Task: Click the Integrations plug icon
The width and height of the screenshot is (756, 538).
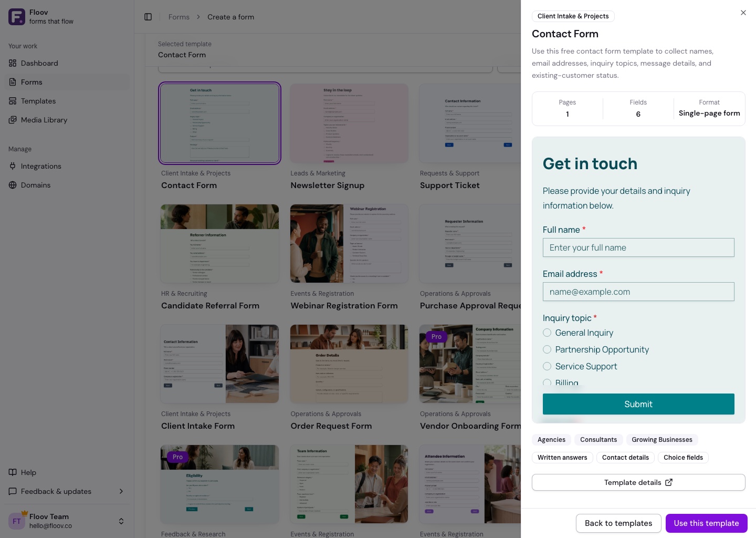Action: point(13,166)
